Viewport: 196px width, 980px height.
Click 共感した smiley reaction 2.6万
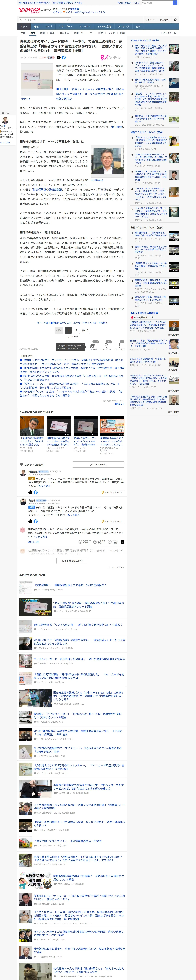(x=84, y=542)
